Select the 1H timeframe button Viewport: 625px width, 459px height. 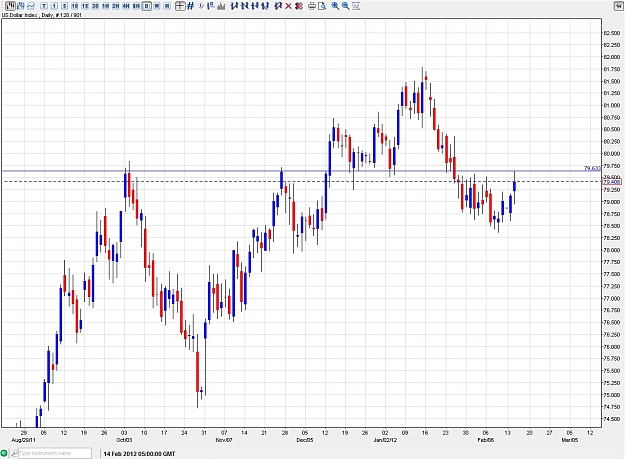tap(105, 6)
